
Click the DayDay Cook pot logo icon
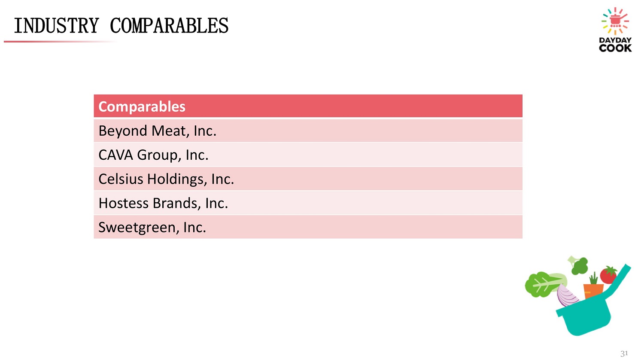[x=615, y=21]
